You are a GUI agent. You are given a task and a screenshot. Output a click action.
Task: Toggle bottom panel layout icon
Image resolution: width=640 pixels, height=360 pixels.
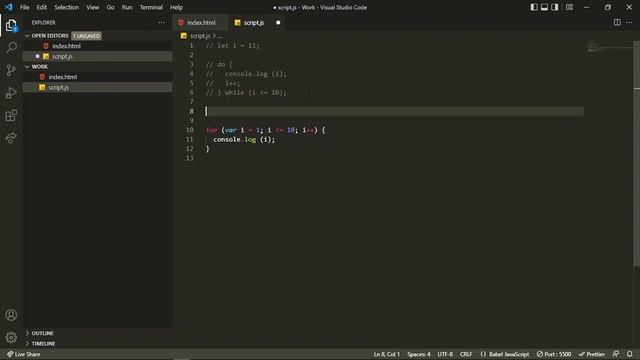[x=544, y=7]
